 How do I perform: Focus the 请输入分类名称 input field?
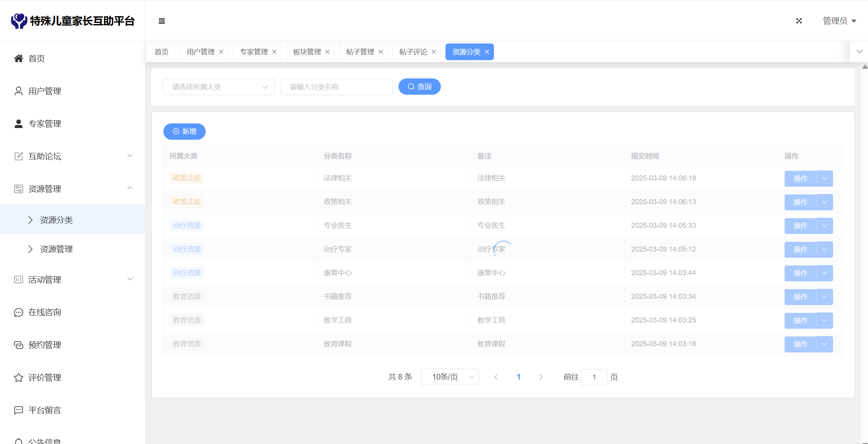336,87
